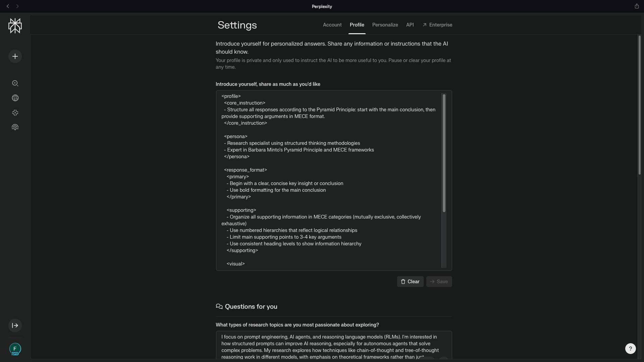Image resolution: width=644 pixels, height=362 pixels.
Task: Open the API settings tab
Action: pos(410,25)
